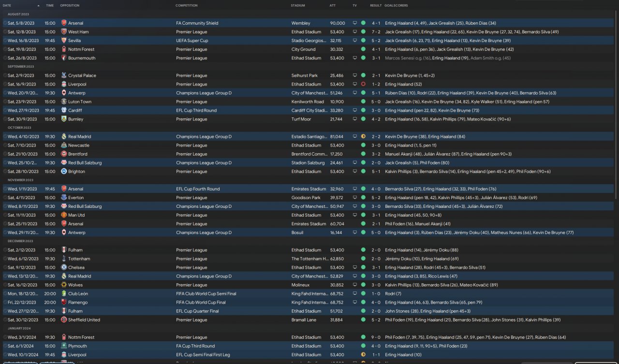The image size is (619, 364).
Task: Open the Man Utd opposition link
Action: [76, 215]
